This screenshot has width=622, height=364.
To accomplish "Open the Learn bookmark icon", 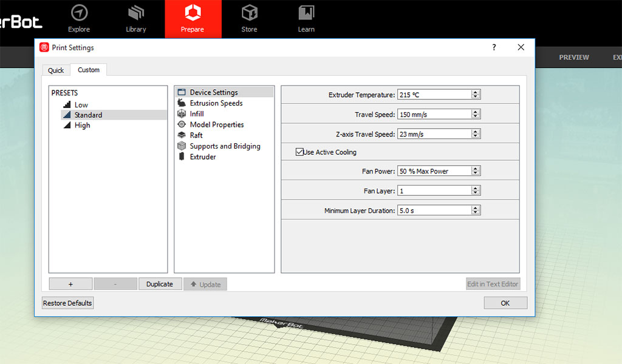I will 306,13.
